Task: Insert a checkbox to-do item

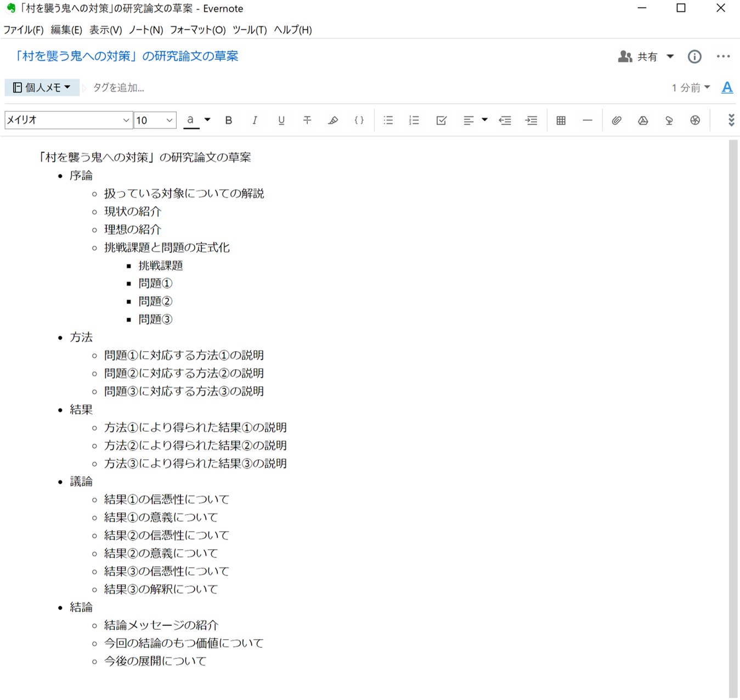Action: pos(441,120)
